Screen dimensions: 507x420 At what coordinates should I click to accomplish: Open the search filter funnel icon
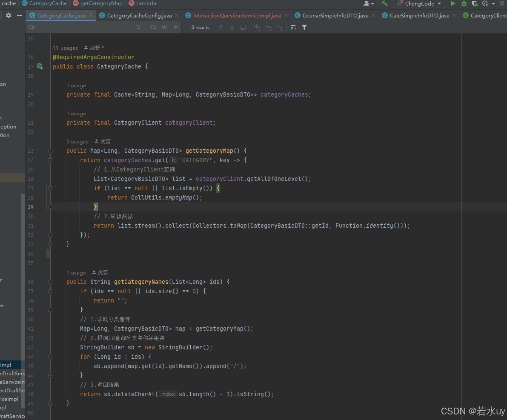click(304, 28)
